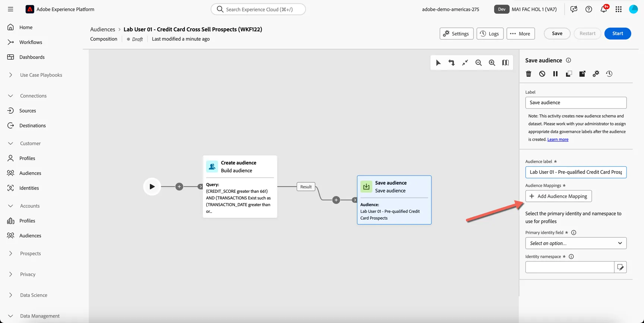Open the help question mark icon
The height and width of the screenshot is (323, 644).
coord(589,9)
